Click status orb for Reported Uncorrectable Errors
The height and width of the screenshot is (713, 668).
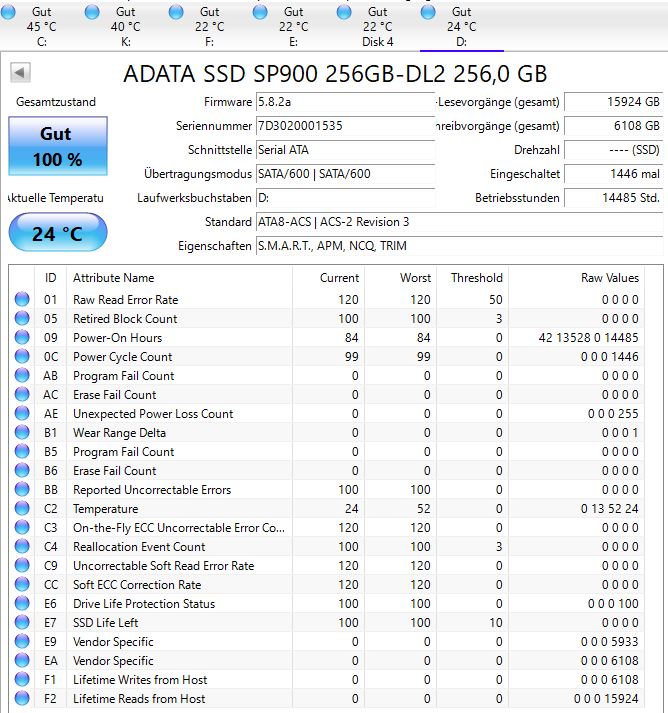click(22, 489)
